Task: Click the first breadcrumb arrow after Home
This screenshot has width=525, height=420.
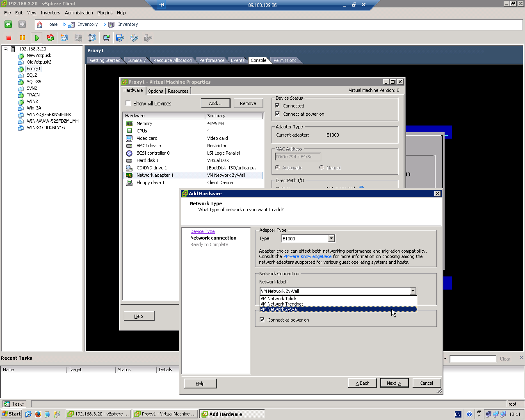Action: click(x=64, y=25)
